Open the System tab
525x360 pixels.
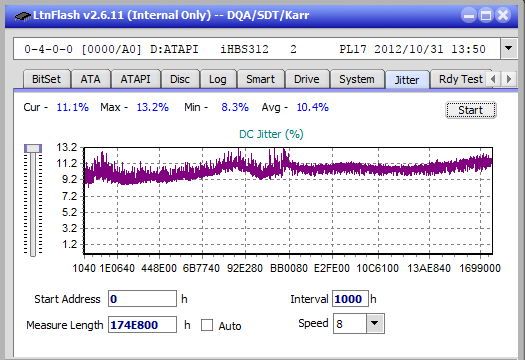(357, 79)
